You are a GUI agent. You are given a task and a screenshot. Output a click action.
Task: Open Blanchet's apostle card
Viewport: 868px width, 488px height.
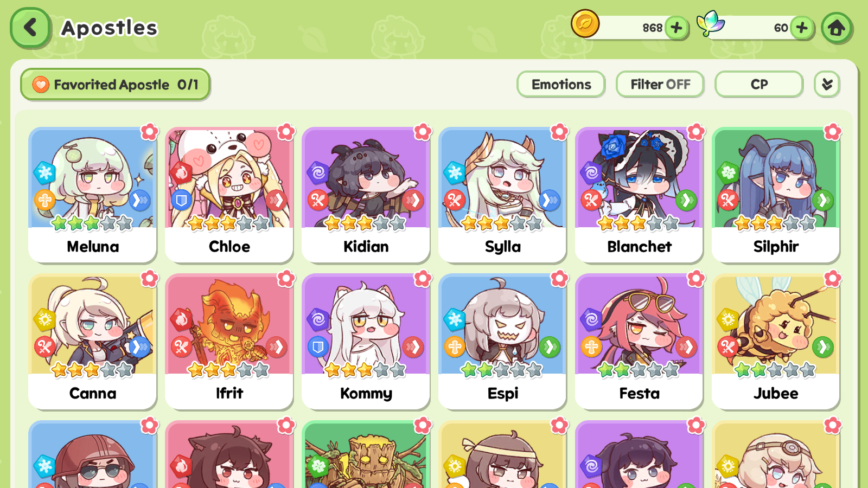pyautogui.click(x=639, y=195)
